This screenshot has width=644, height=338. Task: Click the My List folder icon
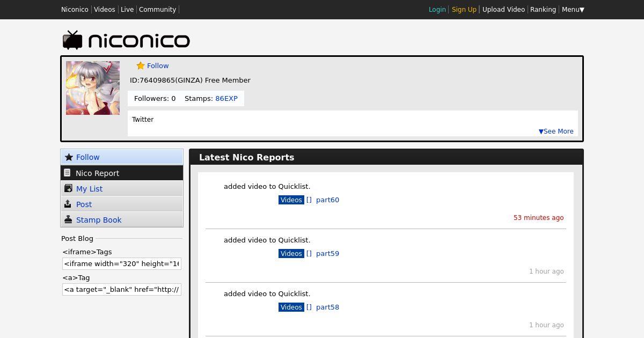[68, 188]
